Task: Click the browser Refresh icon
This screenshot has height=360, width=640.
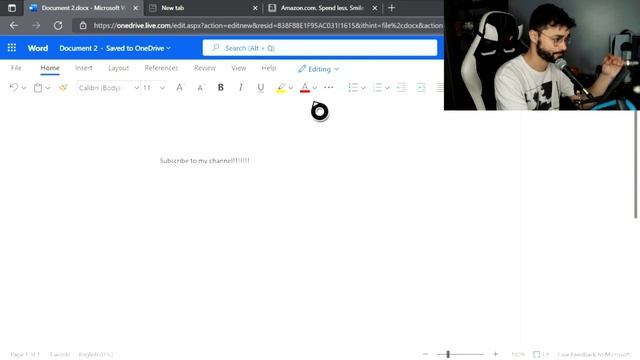Action: click(x=58, y=25)
